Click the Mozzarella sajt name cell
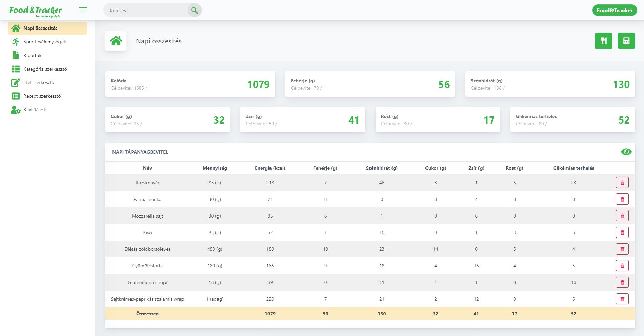 pyautogui.click(x=147, y=216)
